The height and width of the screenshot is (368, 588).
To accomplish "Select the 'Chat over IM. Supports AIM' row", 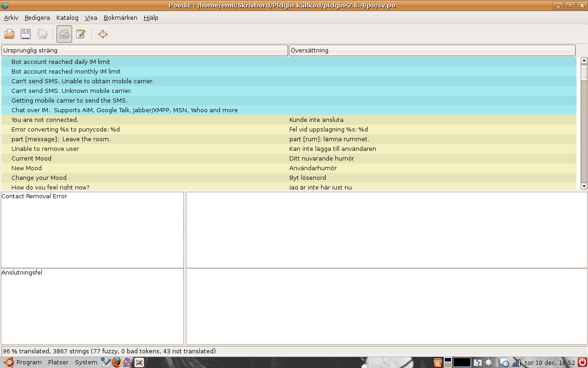I will pos(289,110).
